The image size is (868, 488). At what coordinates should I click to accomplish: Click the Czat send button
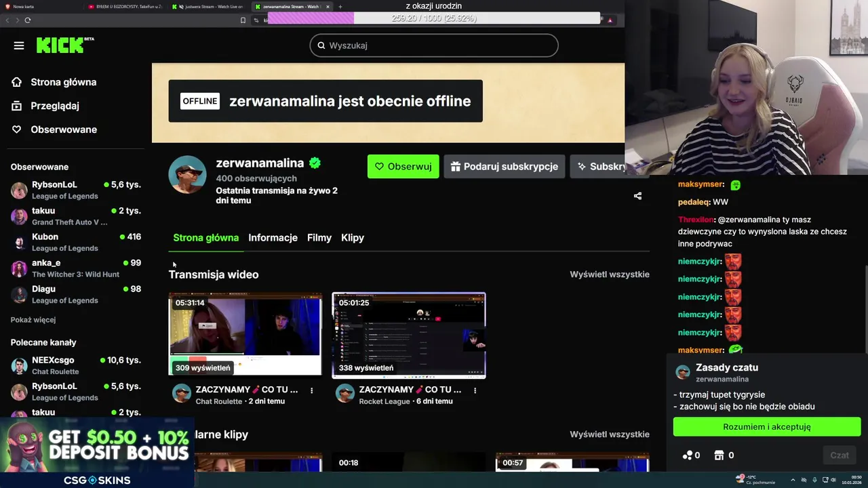tap(840, 455)
